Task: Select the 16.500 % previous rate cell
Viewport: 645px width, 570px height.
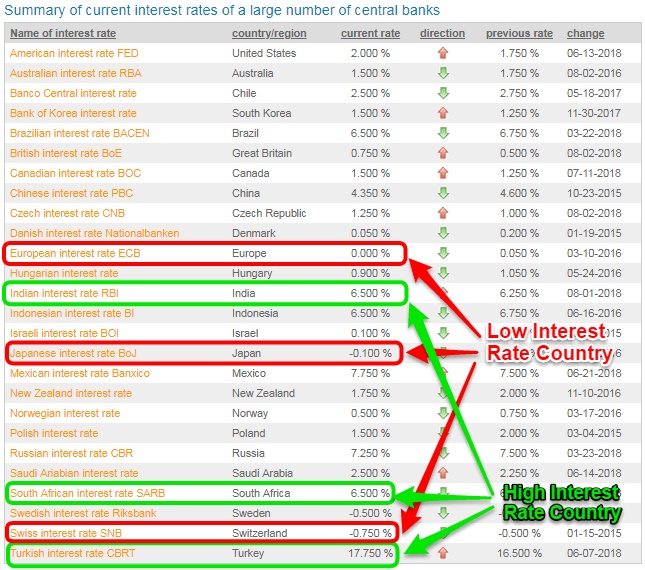Action: click(519, 554)
